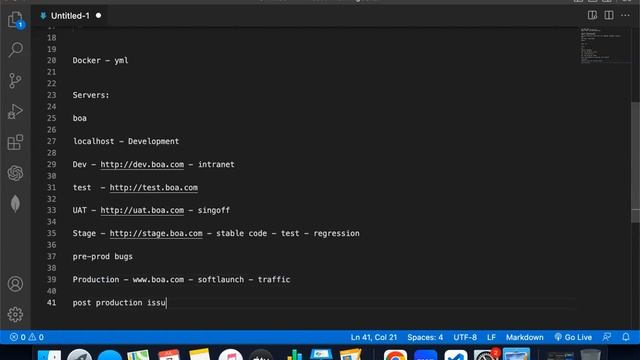Open the Source Control view
Image resolution: width=640 pixels, height=360 pixels.
click(x=16, y=80)
